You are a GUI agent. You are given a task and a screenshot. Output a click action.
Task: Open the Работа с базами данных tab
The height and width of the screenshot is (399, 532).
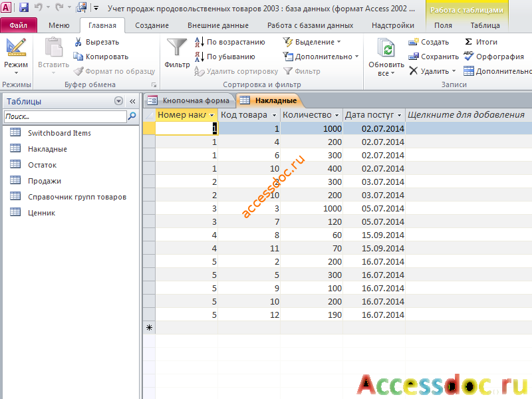pyautogui.click(x=310, y=25)
